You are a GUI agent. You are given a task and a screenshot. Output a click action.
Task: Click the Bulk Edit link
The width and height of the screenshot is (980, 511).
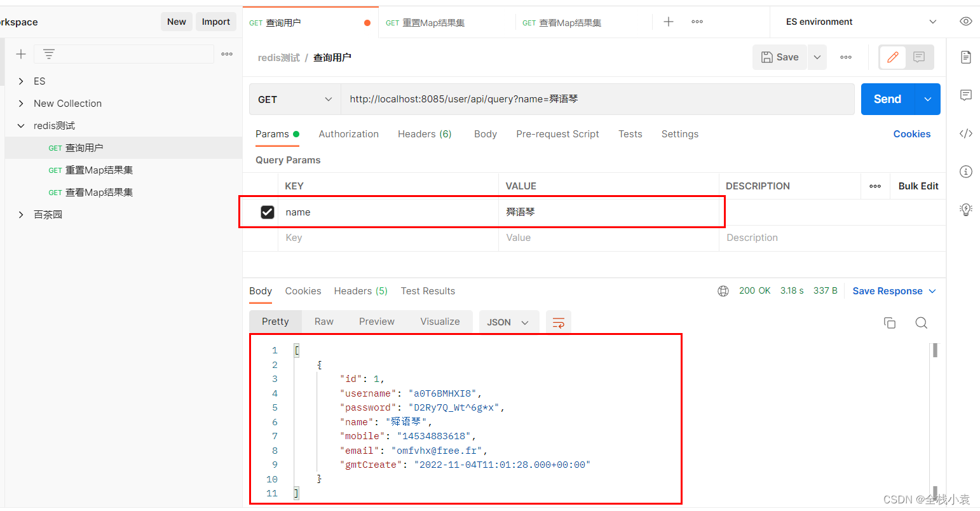918,186
